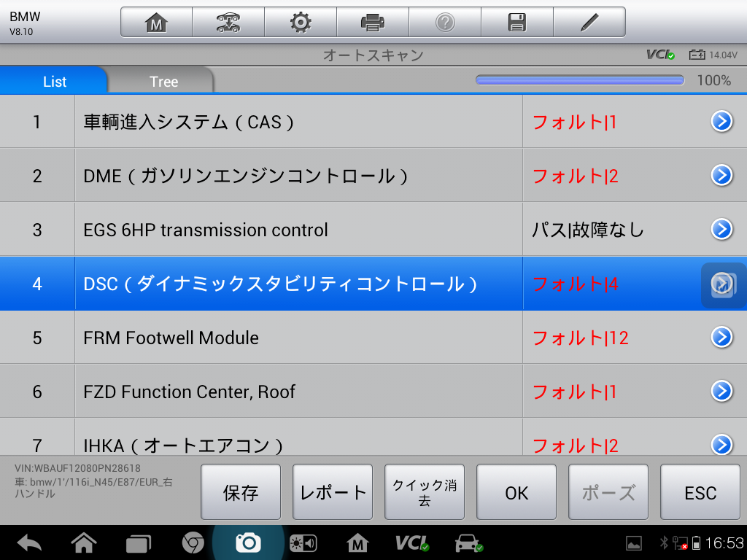The width and height of the screenshot is (747, 560).
Task: Select FZD Function Center, Roof row
Action: point(373,391)
